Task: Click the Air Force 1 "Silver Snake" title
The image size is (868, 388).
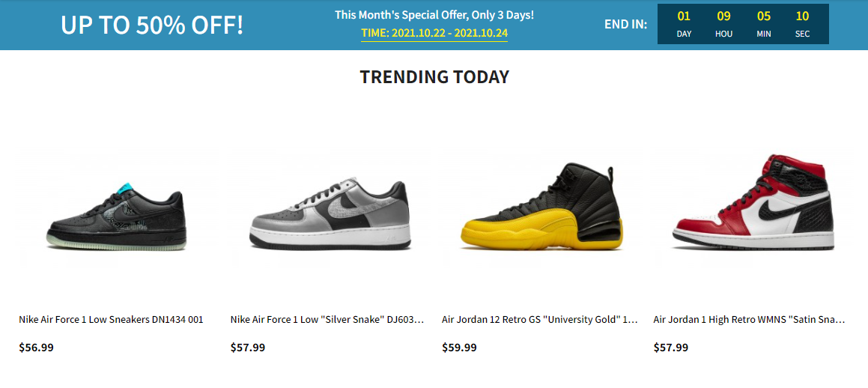Action: coord(327,320)
